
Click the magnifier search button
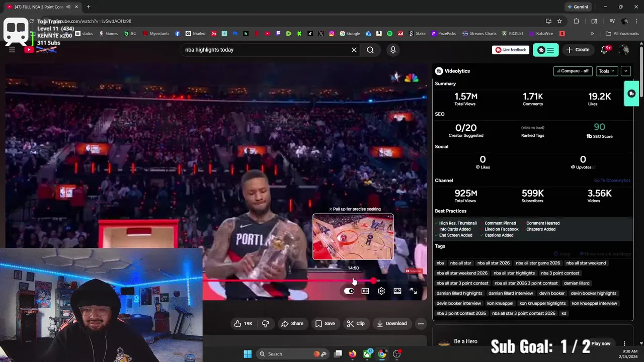click(x=370, y=50)
